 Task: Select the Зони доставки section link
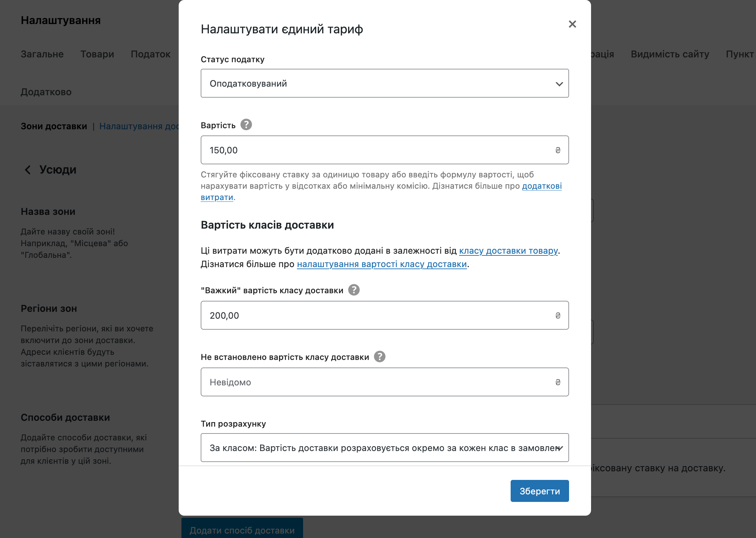click(x=54, y=126)
